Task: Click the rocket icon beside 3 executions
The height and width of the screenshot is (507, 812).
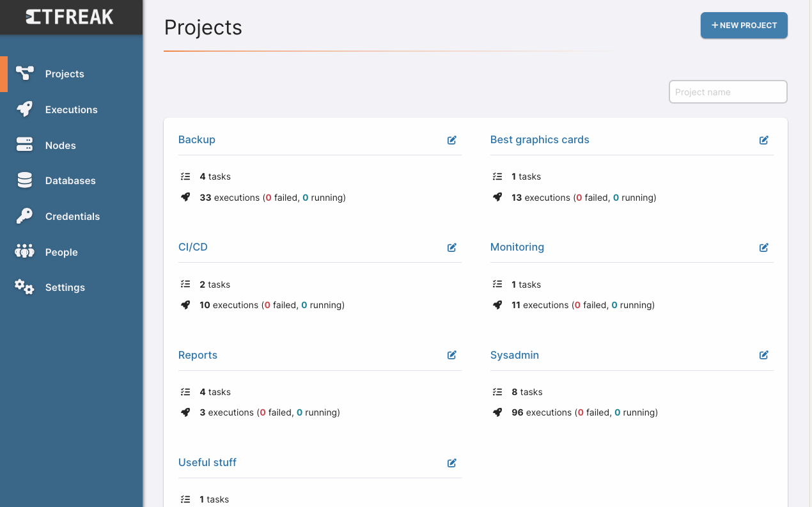Action: click(185, 412)
